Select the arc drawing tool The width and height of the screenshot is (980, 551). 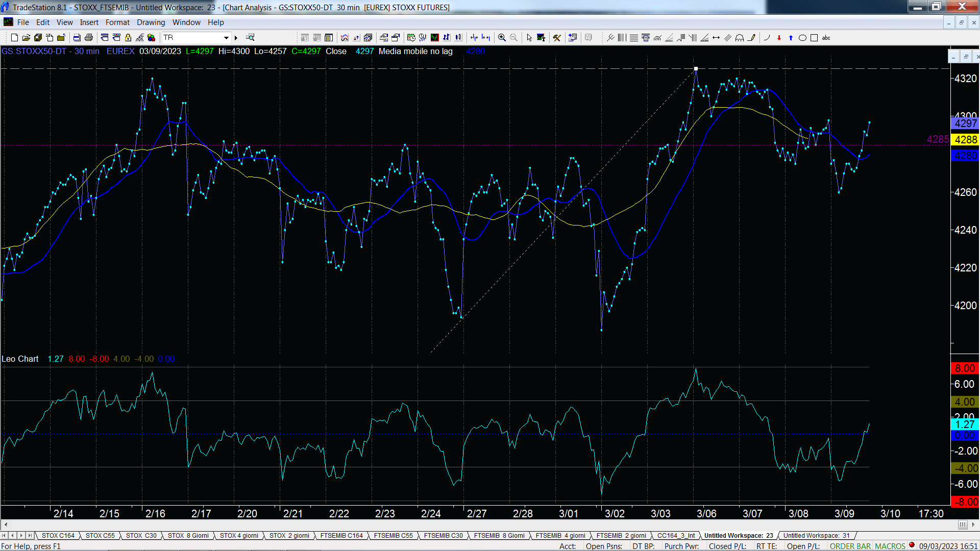(x=767, y=38)
